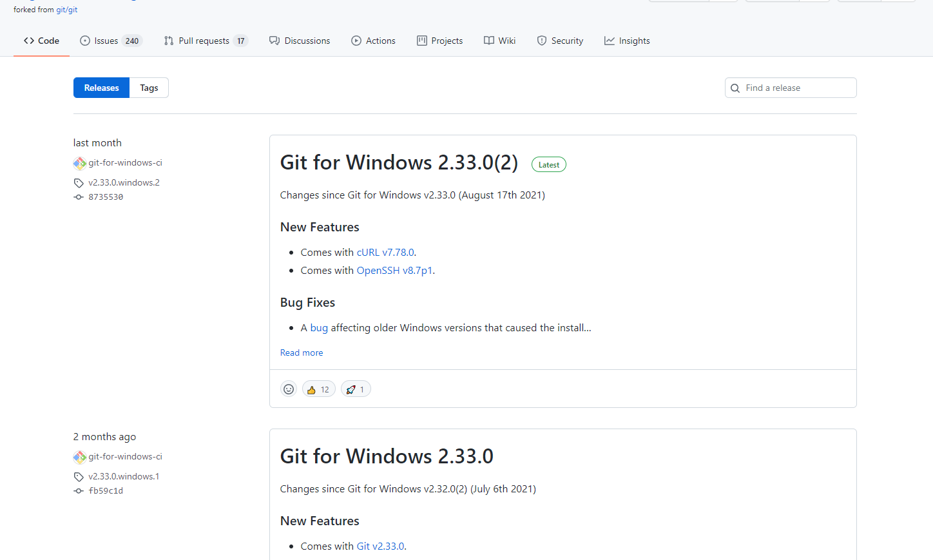Click git-for-windows-ci avatar under last month

point(80,163)
